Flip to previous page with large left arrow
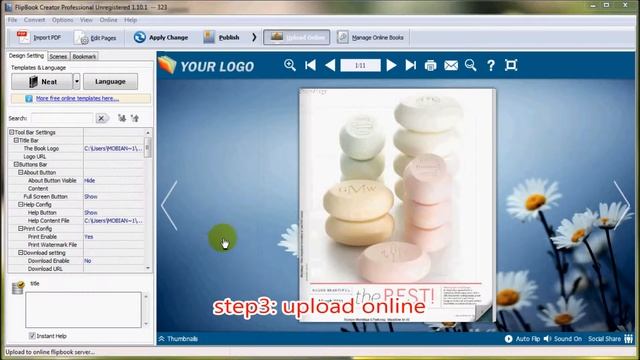 coord(169,206)
